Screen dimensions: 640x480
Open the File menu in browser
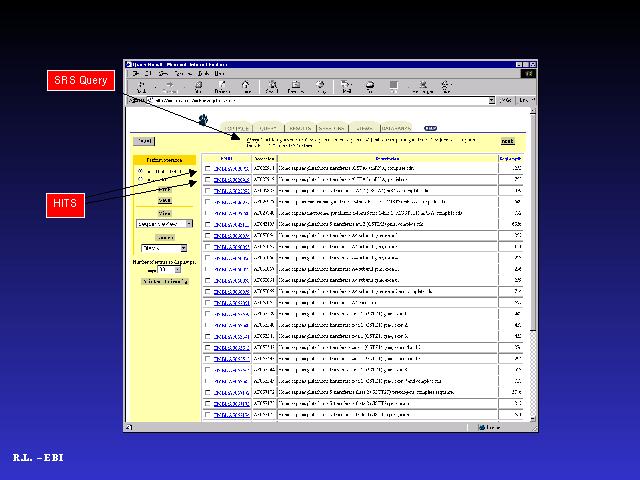(x=134, y=73)
